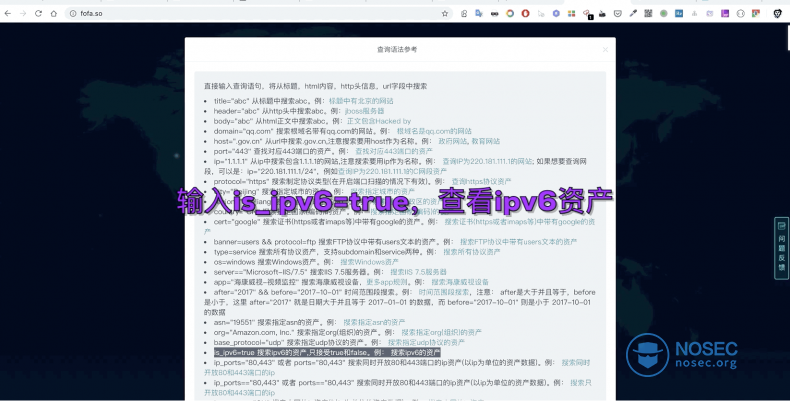Open the 根域名是qq.com的网站 link
The height and width of the screenshot is (401, 790).
coord(433,130)
